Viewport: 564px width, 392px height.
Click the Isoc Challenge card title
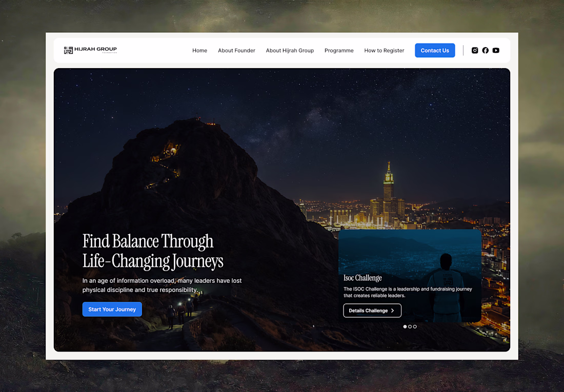coord(362,278)
